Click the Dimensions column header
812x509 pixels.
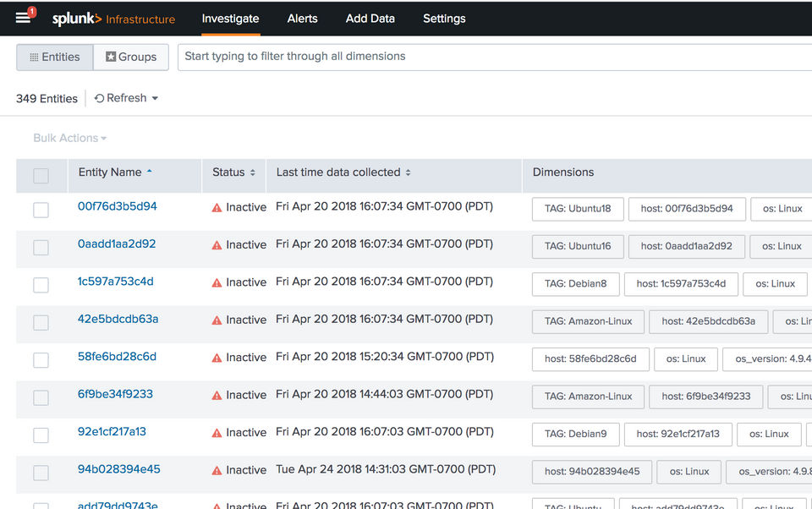tap(563, 172)
